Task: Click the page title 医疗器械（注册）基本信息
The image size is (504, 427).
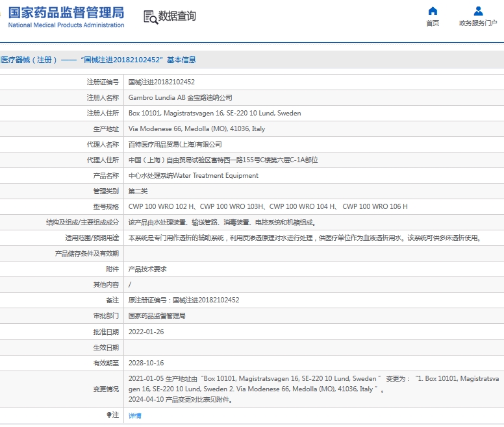Action: tap(98, 60)
